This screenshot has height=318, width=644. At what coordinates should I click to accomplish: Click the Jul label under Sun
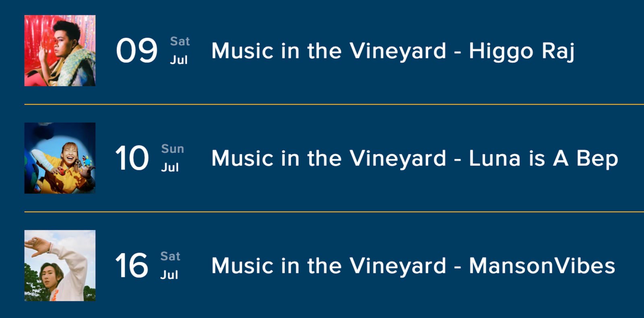pyautogui.click(x=170, y=167)
